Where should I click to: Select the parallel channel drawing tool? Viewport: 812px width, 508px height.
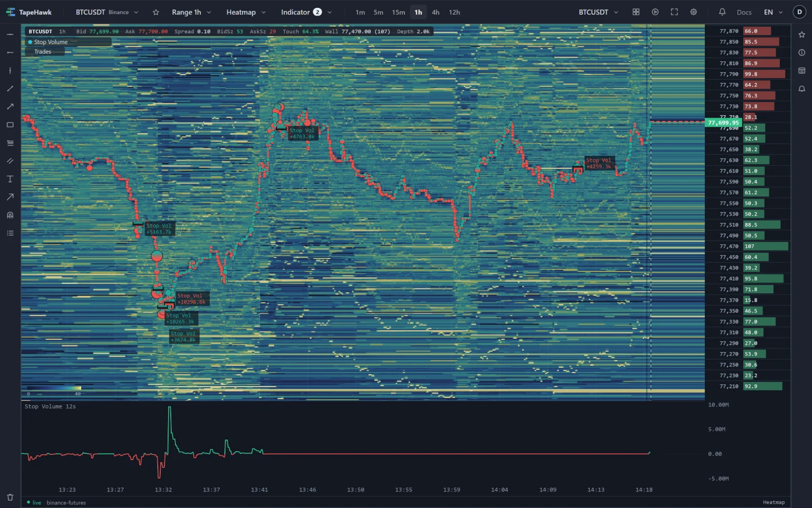click(x=10, y=161)
